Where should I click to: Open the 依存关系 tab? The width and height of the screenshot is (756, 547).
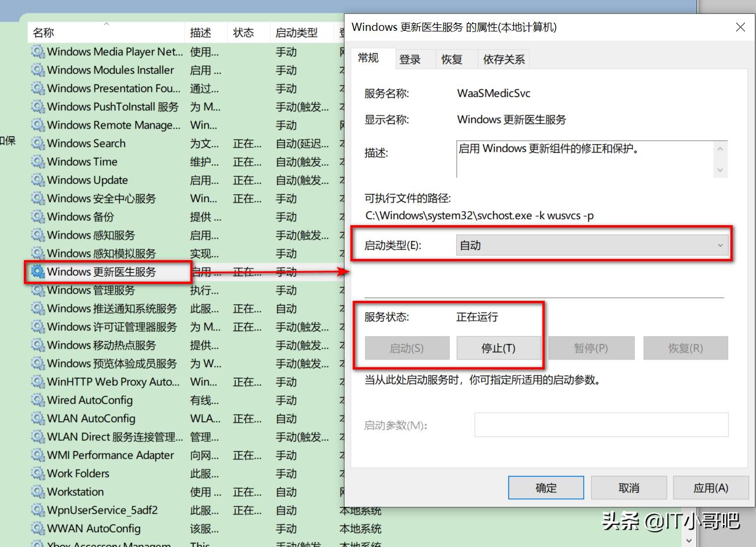coord(503,58)
